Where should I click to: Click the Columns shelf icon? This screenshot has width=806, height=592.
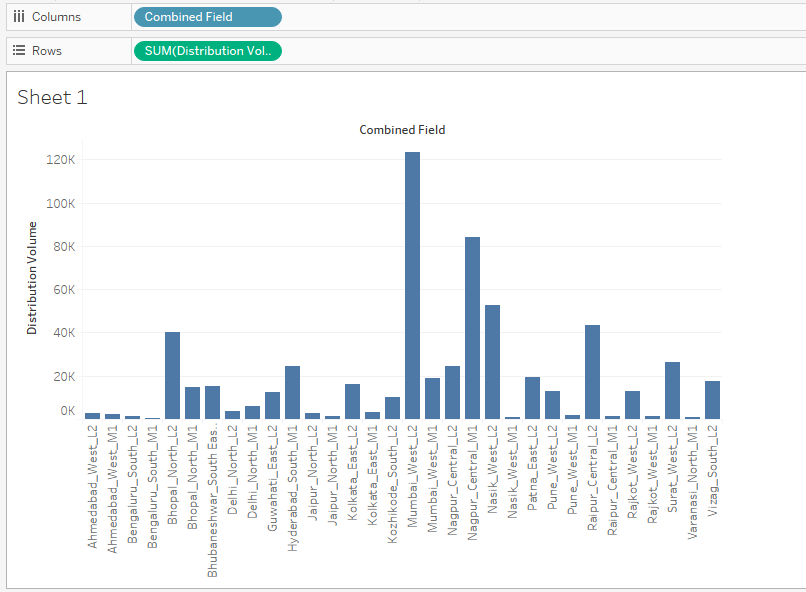point(19,17)
